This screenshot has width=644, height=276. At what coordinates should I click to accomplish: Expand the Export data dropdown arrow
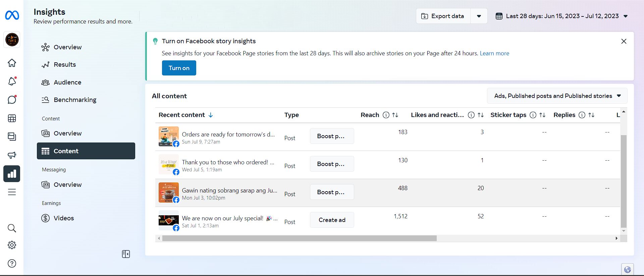coord(479,16)
